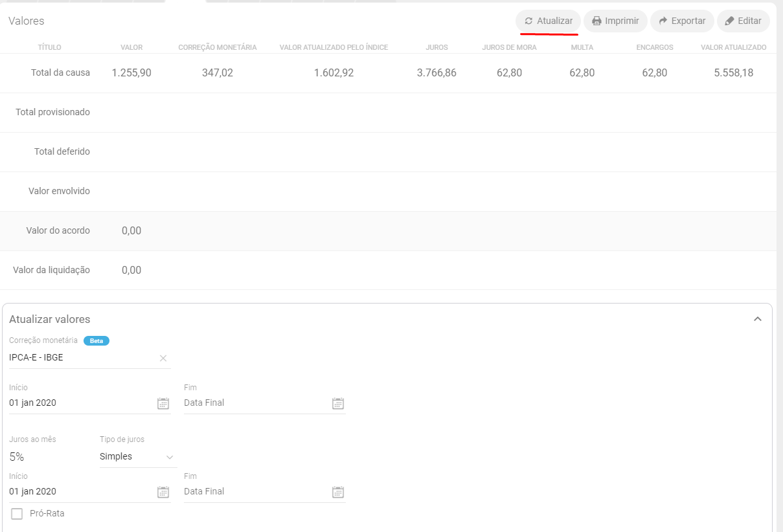Open calendar for correção monetária Fim date
This screenshot has height=532, width=783.
point(338,403)
